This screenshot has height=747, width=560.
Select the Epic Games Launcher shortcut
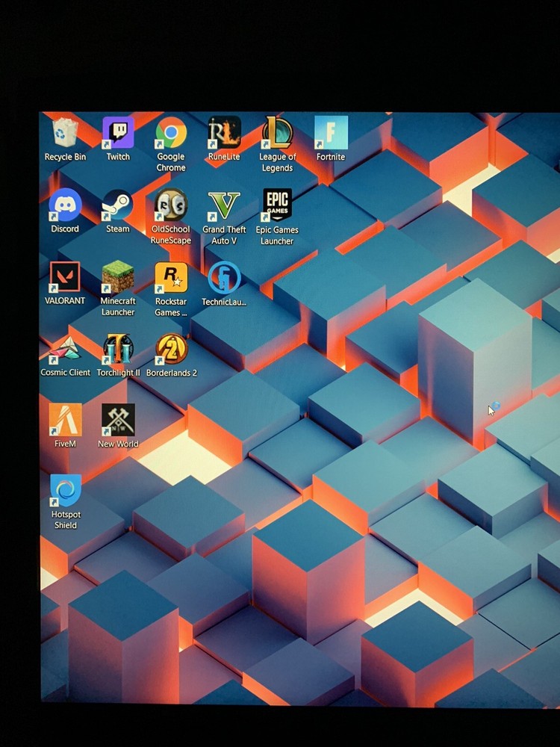(277, 205)
